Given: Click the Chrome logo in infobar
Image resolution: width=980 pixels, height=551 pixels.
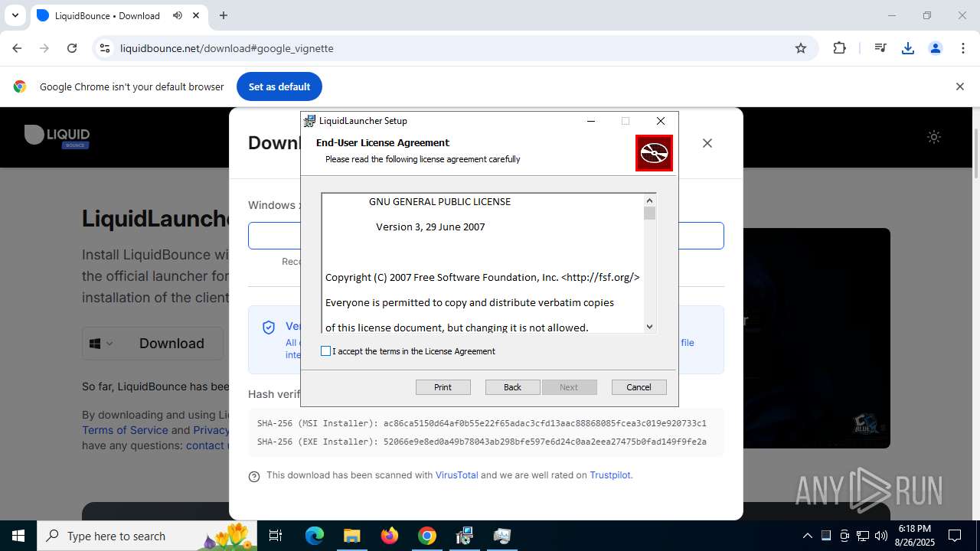Looking at the screenshot, I should (20, 86).
